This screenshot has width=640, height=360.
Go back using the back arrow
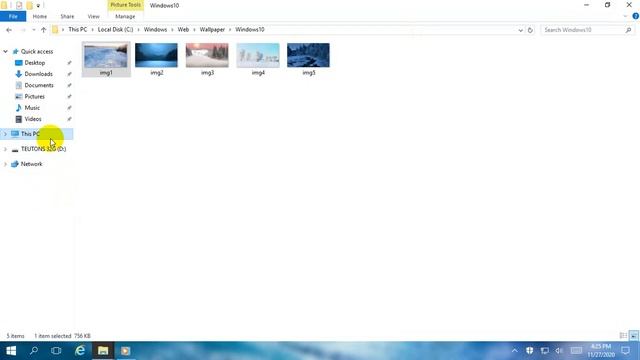9,30
